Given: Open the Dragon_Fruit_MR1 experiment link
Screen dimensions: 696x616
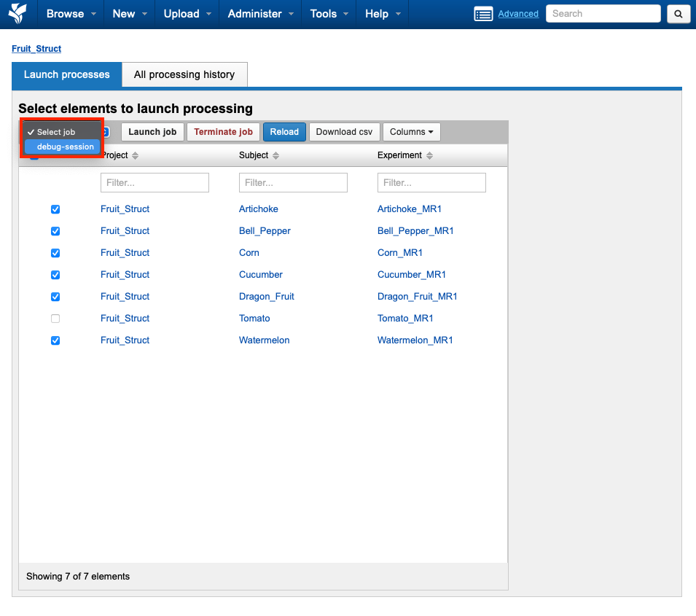Looking at the screenshot, I should click(x=417, y=297).
